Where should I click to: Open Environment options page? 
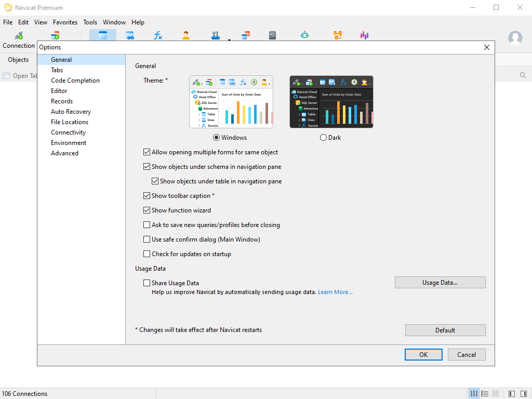tap(82, 143)
